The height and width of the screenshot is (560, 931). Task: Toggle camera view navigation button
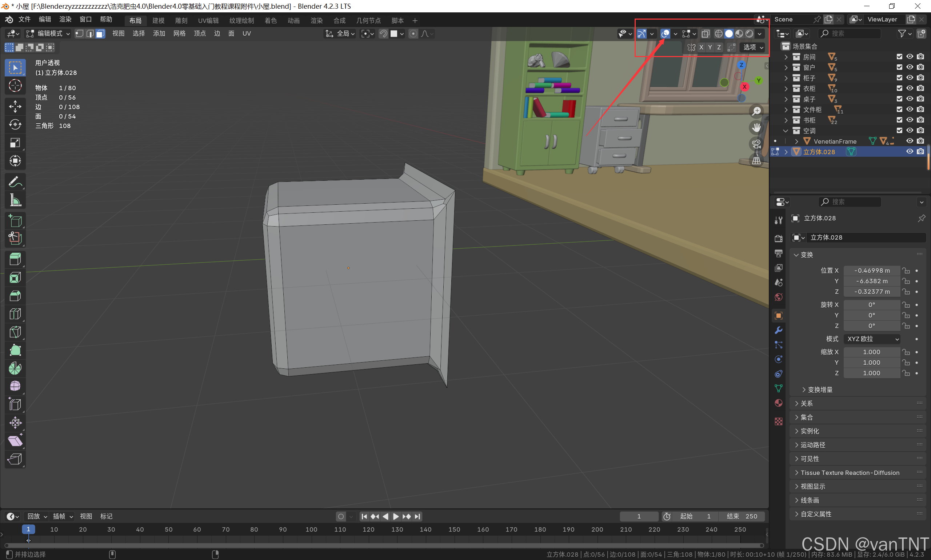[x=756, y=144]
